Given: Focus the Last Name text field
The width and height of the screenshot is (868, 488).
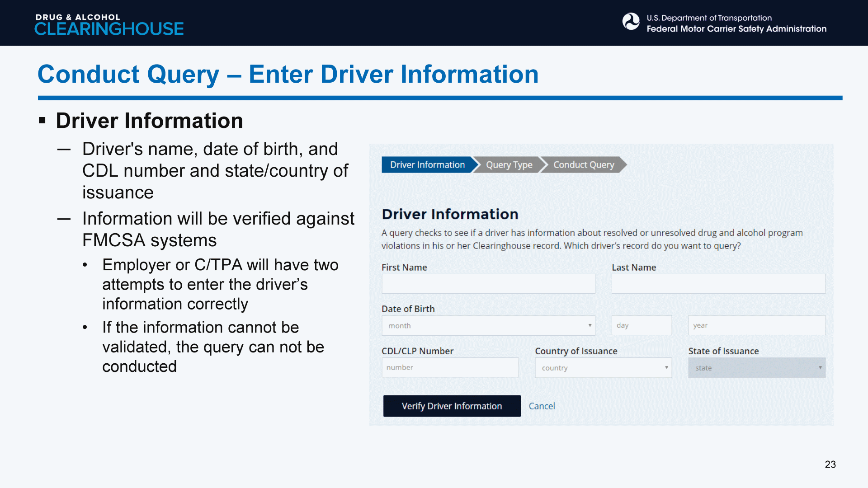Looking at the screenshot, I should point(718,284).
